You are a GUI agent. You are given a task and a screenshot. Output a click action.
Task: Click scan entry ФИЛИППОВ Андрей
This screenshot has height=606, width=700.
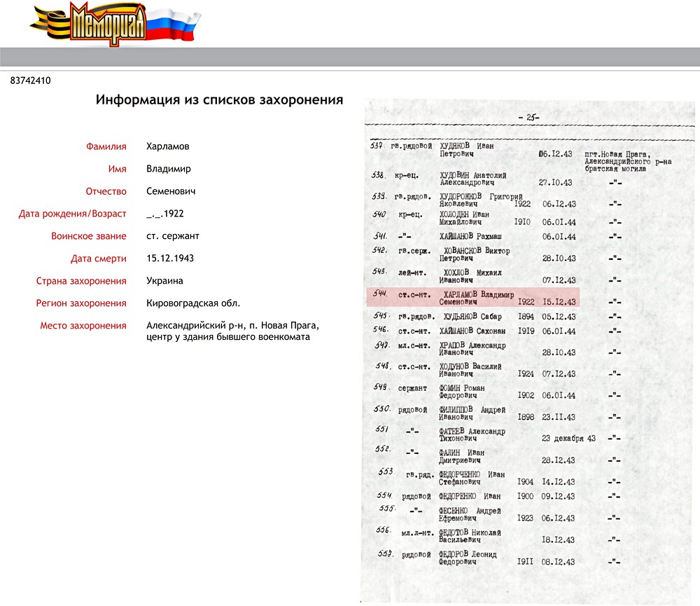click(x=472, y=413)
